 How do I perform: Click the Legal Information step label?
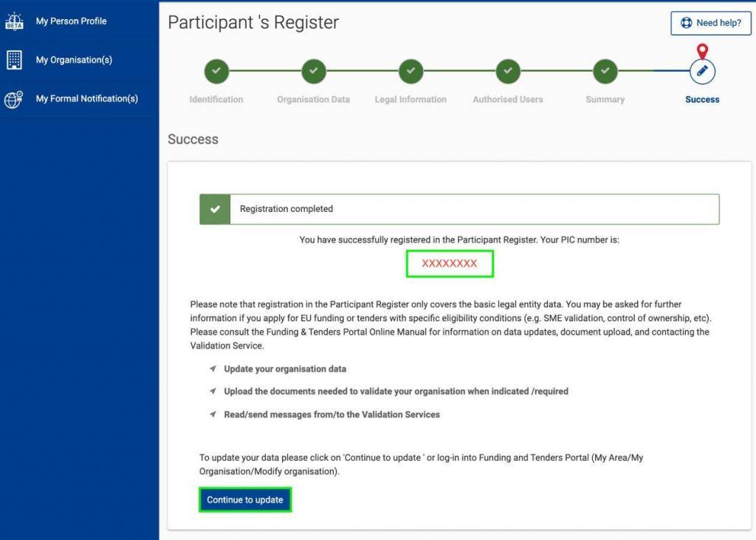coord(410,100)
